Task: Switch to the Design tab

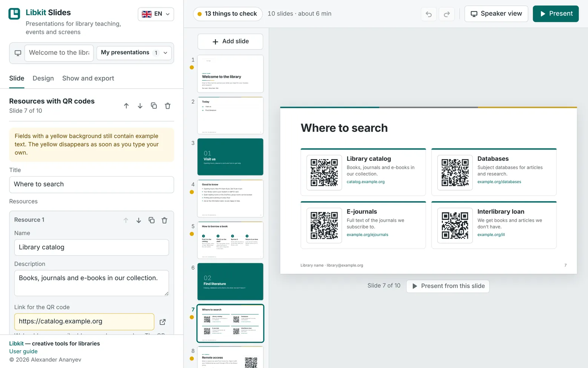Action: 43,79
